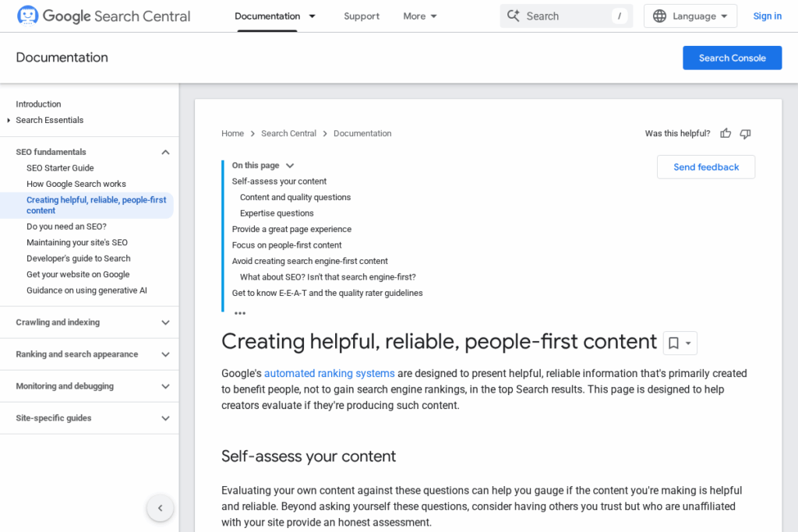This screenshot has height=532, width=798.
Task: Jump to Self-assess your content section link
Action: [280, 181]
